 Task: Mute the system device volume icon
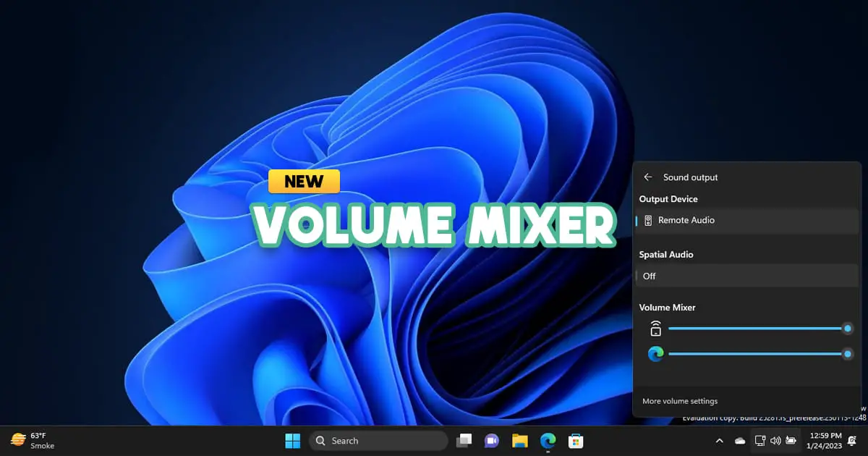point(655,329)
